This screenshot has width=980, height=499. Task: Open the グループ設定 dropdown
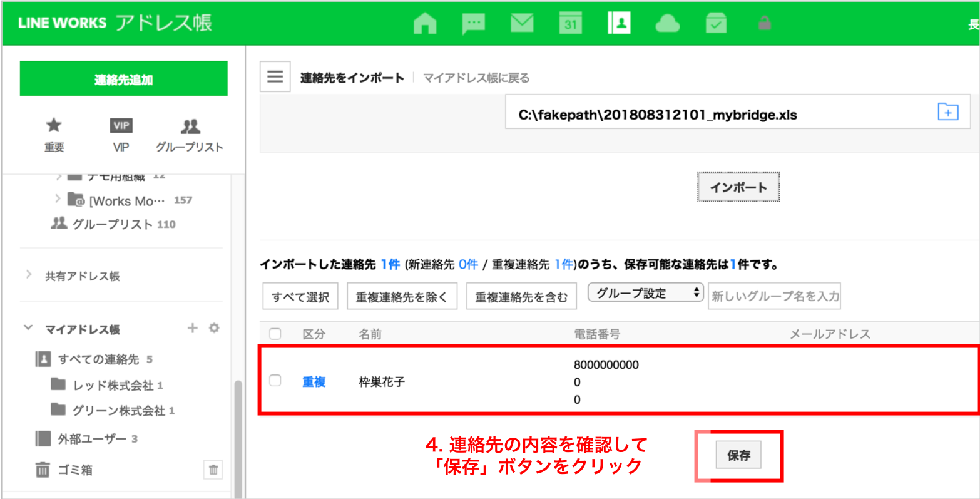tap(645, 293)
